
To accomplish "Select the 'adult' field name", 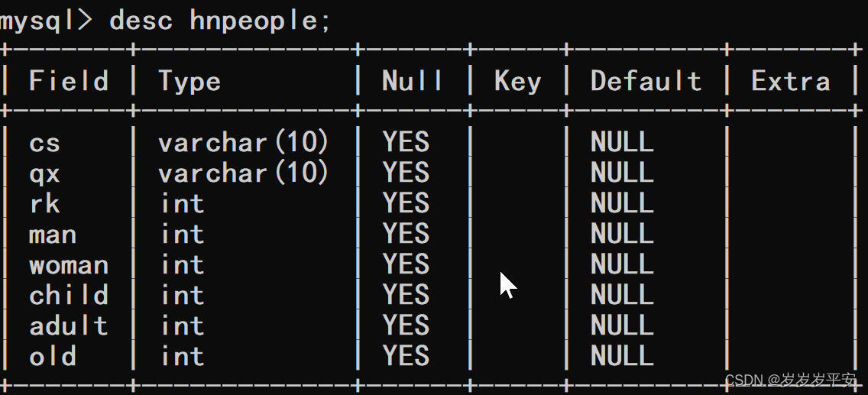I will pos(69,325).
